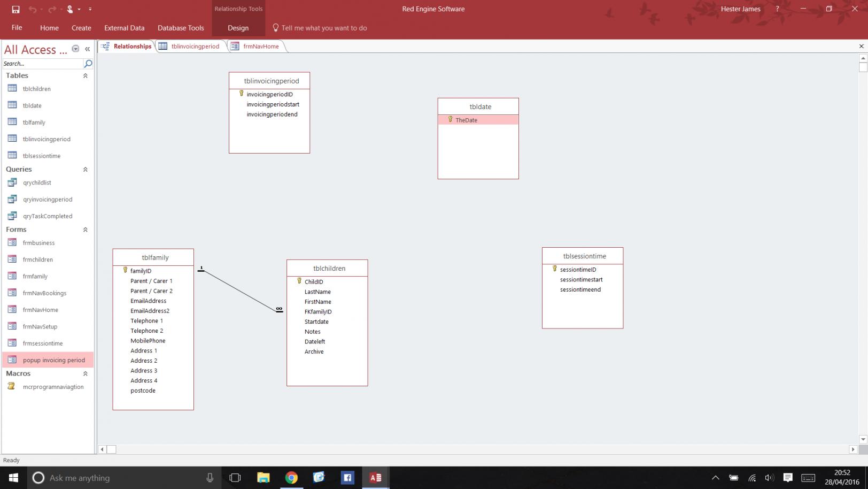Select tbldate table icon in navigation pane
This screenshot has width=868, height=489.
[12, 105]
